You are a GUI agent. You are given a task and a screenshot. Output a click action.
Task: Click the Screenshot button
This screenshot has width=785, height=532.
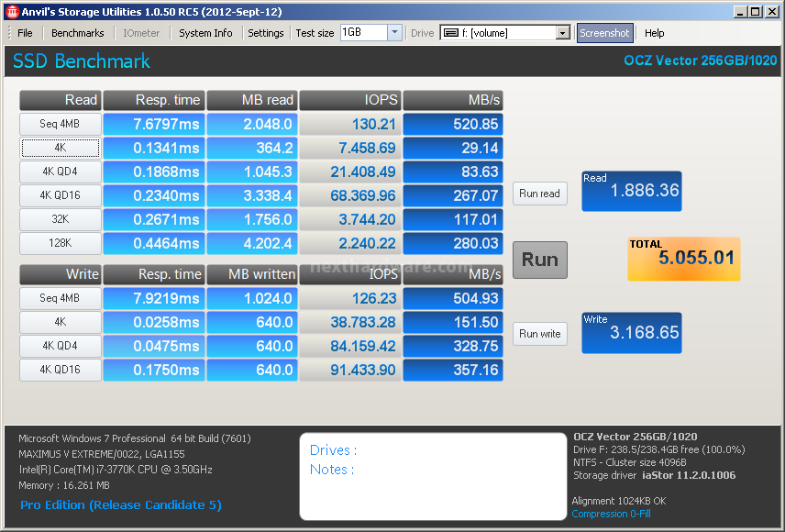pyautogui.click(x=604, y=33)
